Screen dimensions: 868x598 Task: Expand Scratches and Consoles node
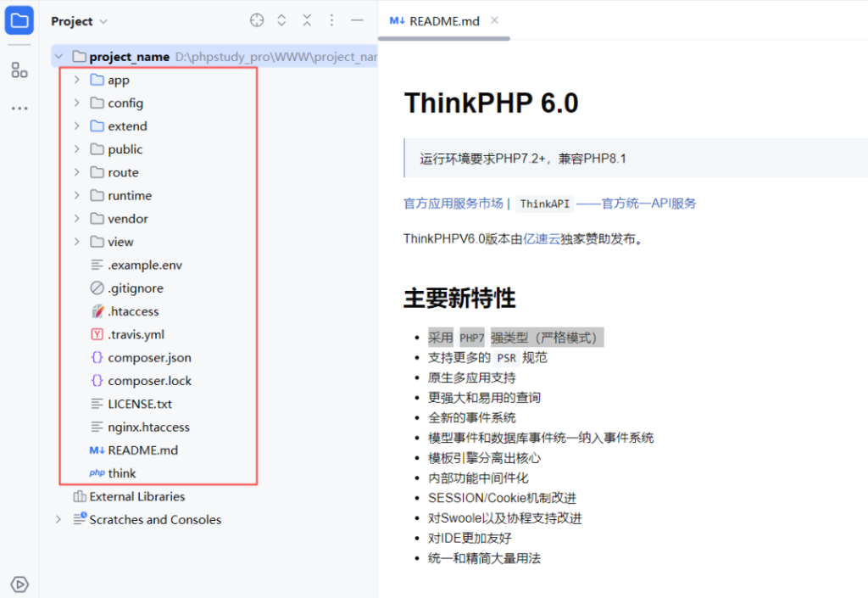(x=58, y=519)
